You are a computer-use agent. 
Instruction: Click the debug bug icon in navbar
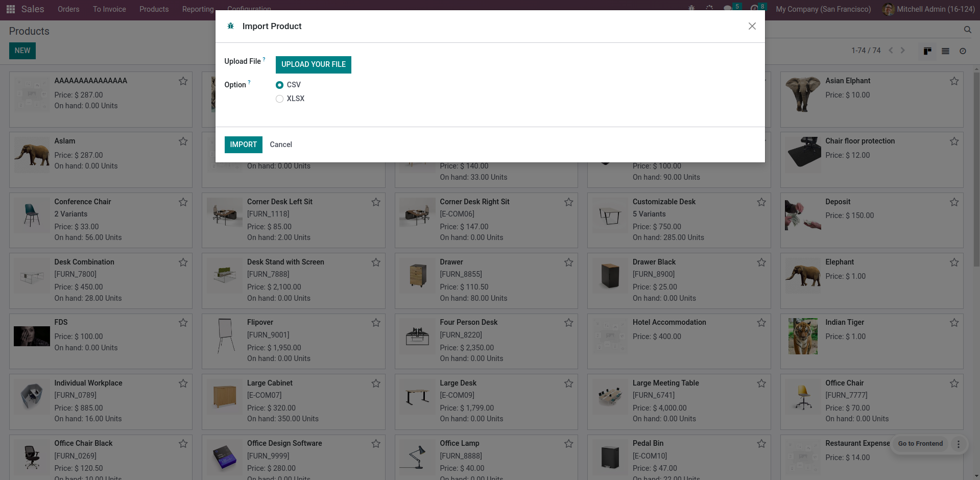(691, 9)
